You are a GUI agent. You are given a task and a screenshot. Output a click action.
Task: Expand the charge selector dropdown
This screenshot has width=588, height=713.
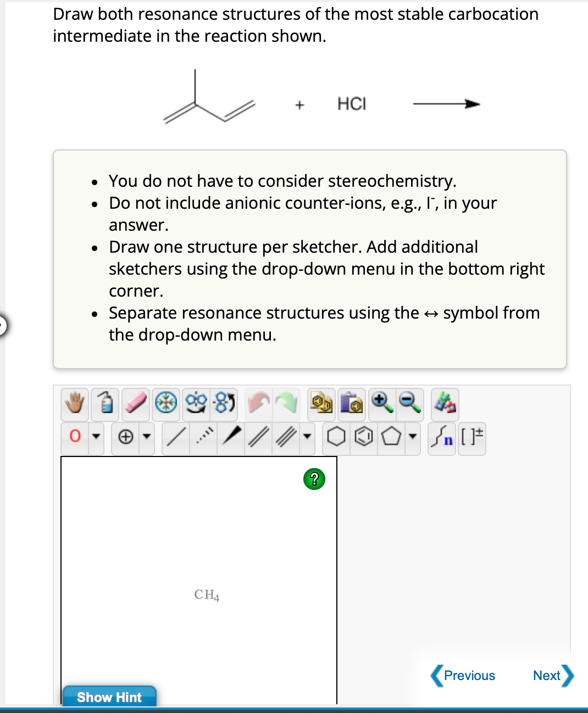[x=147, y=438]
